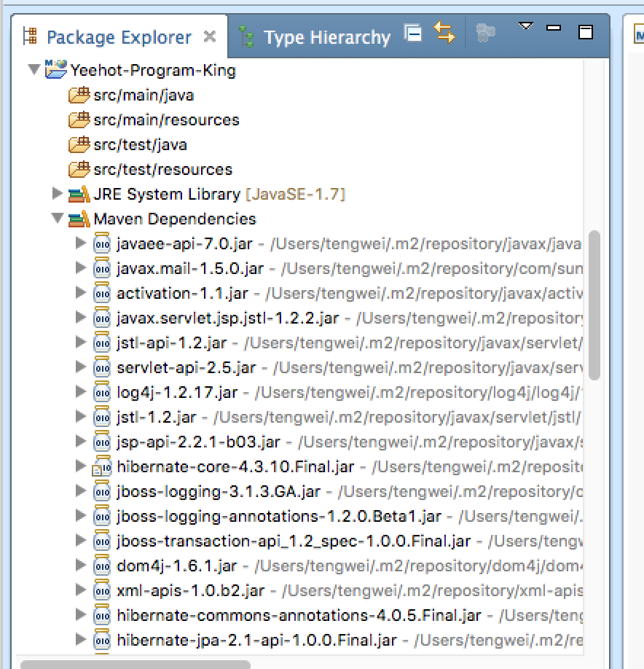Select the src/main/resources folder label

click(166, 120)
